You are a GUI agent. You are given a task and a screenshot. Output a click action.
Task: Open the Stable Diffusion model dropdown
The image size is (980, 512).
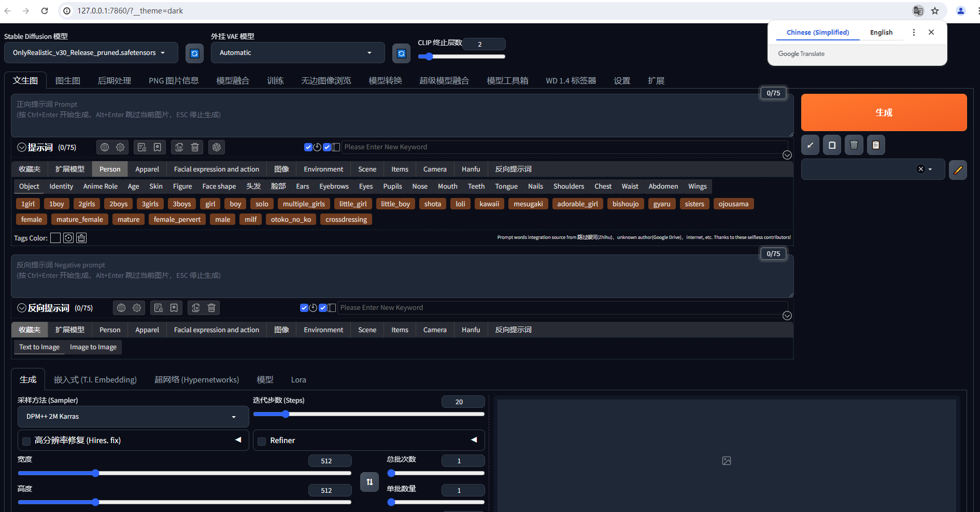(91, 53)
